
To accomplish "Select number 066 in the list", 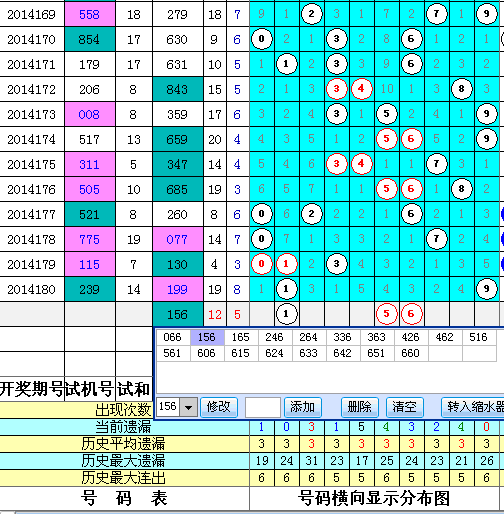I will pyautogui.click(x=173, y=337).
